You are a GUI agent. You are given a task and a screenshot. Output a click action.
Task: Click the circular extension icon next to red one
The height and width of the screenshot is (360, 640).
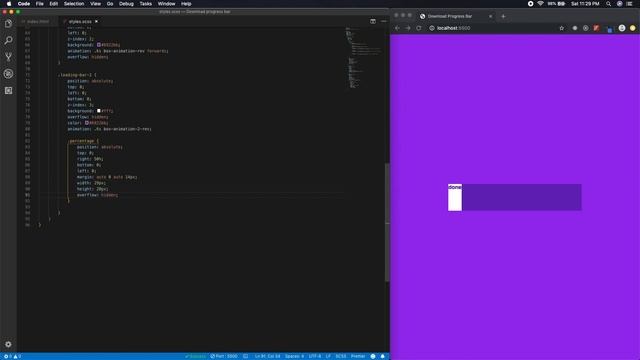[x=586, y=28]
